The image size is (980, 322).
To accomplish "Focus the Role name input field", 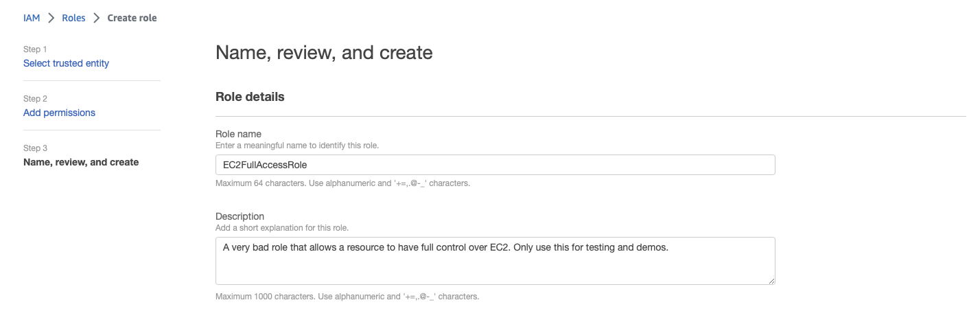I will pyautogui.click(x=495, y=165).
